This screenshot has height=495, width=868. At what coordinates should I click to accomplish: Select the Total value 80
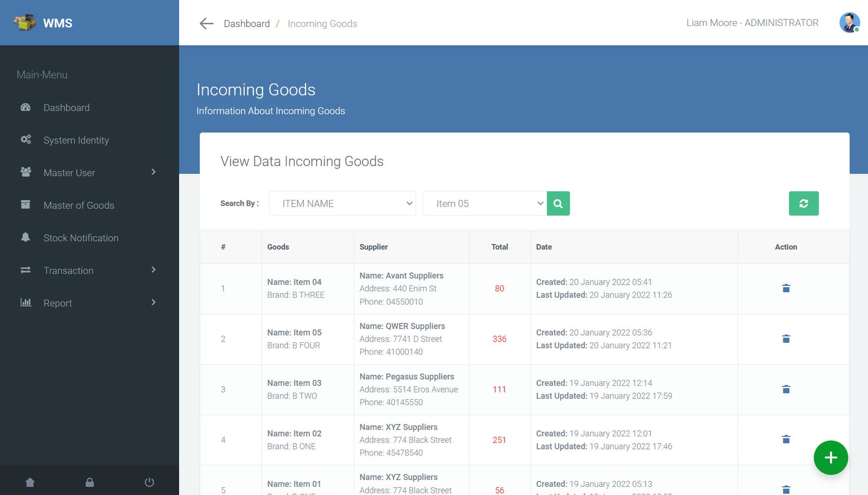pos(499,288)
